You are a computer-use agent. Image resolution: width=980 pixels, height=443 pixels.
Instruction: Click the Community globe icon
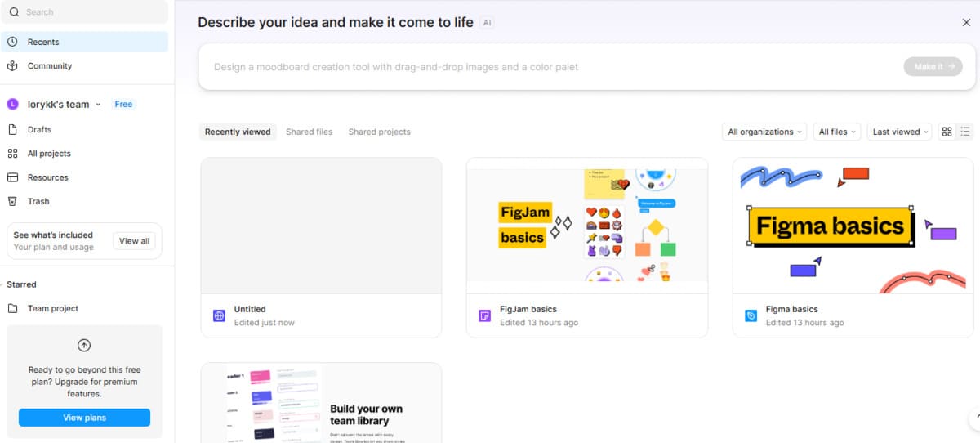pos(12,66)
